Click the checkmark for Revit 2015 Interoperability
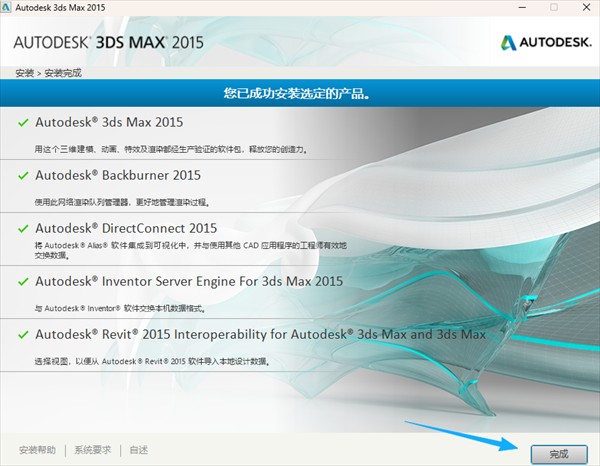The width and height of the screenshot is (600, 466). coord(23,335)
